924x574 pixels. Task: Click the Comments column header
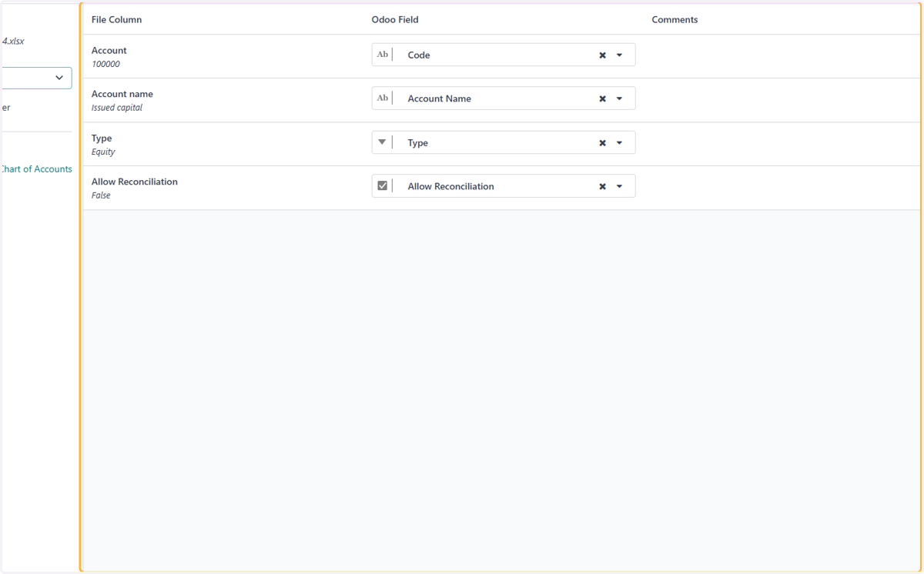(675, 20)
